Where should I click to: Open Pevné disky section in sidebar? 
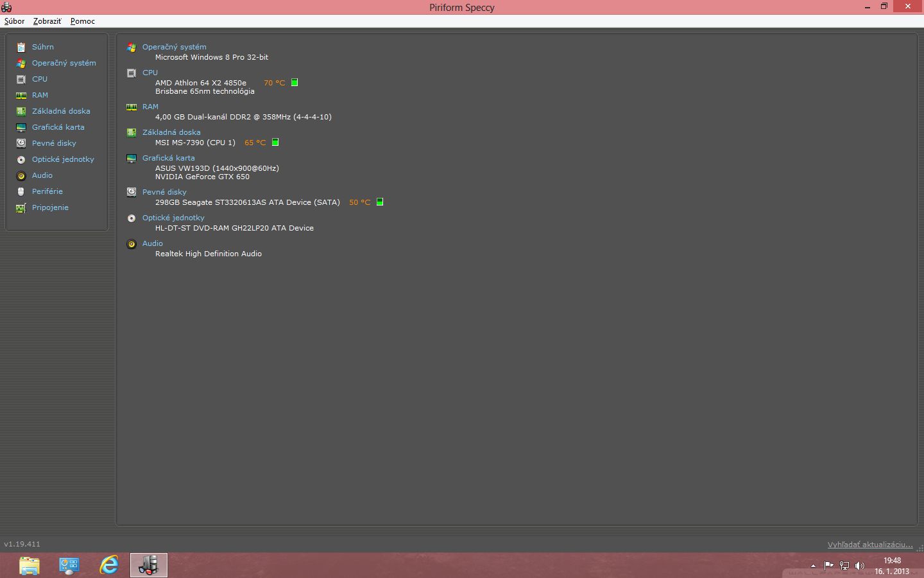(54, 143)
